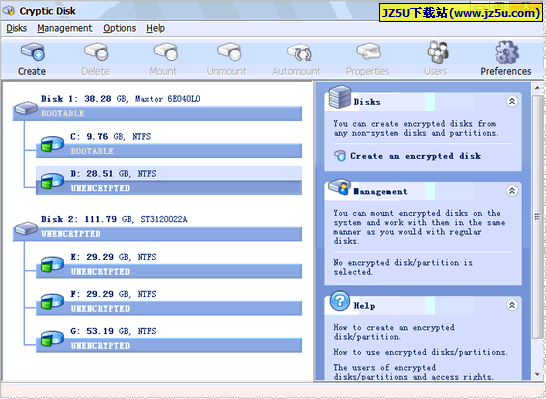Open the Management menu
The height and width of the screenshot is (399, 546).
coord(65,28)
